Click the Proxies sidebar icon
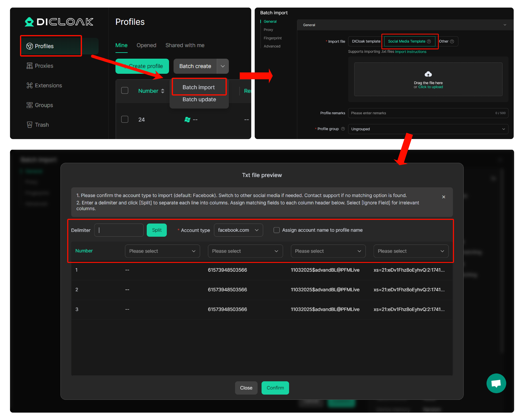 pyautogui.click(x=30, y=66)
